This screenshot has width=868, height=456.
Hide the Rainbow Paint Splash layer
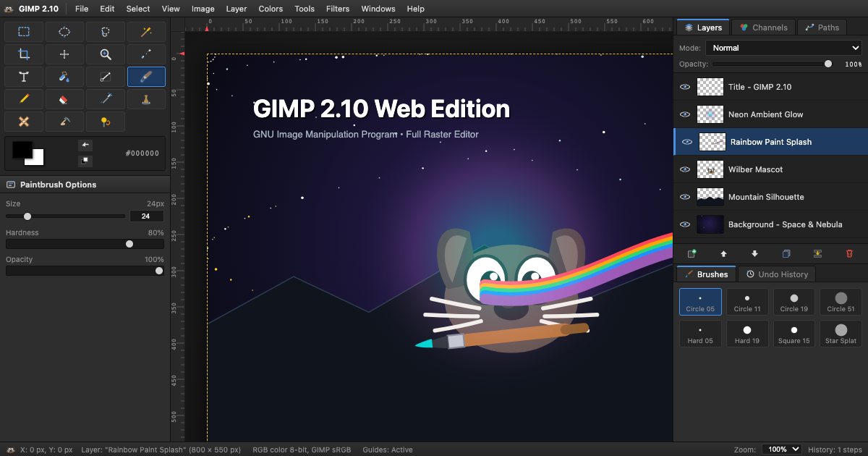point(687,142)
